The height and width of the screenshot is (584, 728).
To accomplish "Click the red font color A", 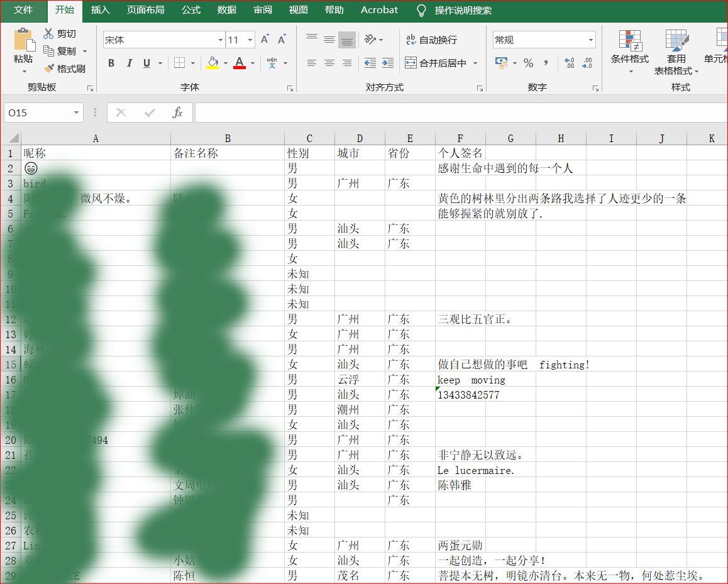I will tap(239, 63).
